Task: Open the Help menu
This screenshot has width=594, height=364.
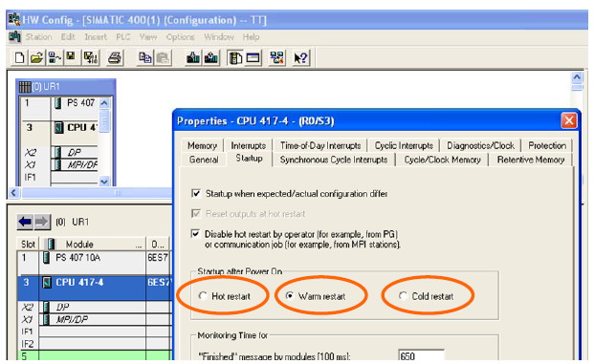Action: (x=252, y=37)
